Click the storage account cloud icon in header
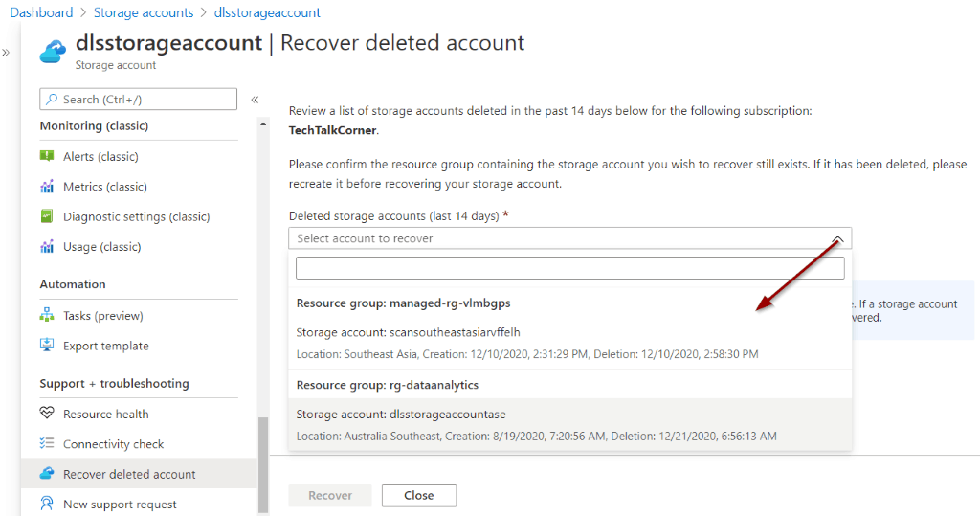980x516 pixels. 54,52
